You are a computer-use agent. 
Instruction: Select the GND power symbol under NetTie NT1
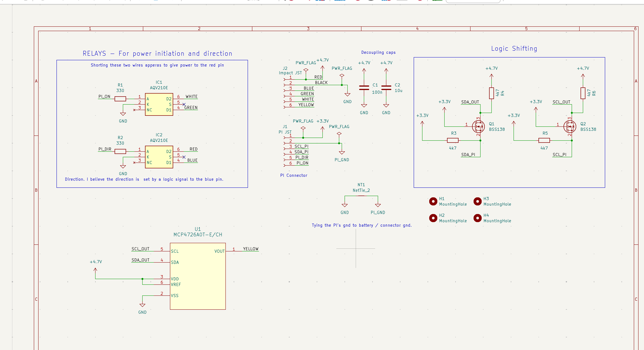[345, 205]
